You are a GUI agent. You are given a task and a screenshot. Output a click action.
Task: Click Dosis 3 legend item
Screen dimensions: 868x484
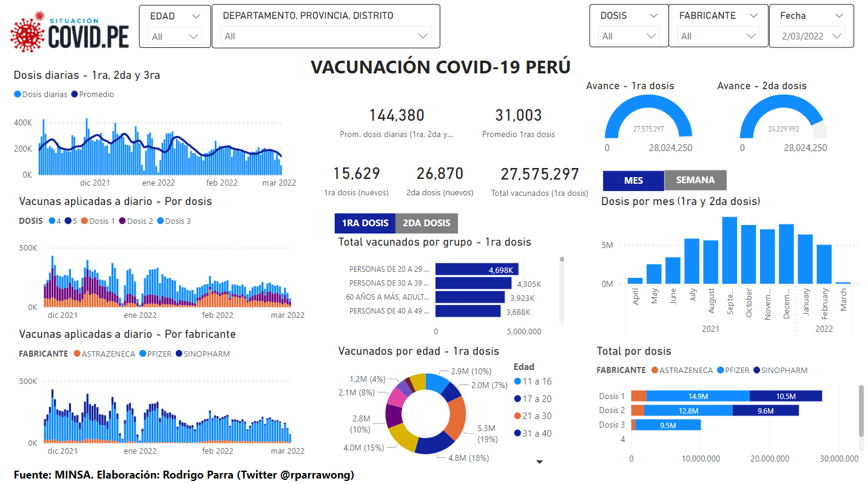coord(173,221)
